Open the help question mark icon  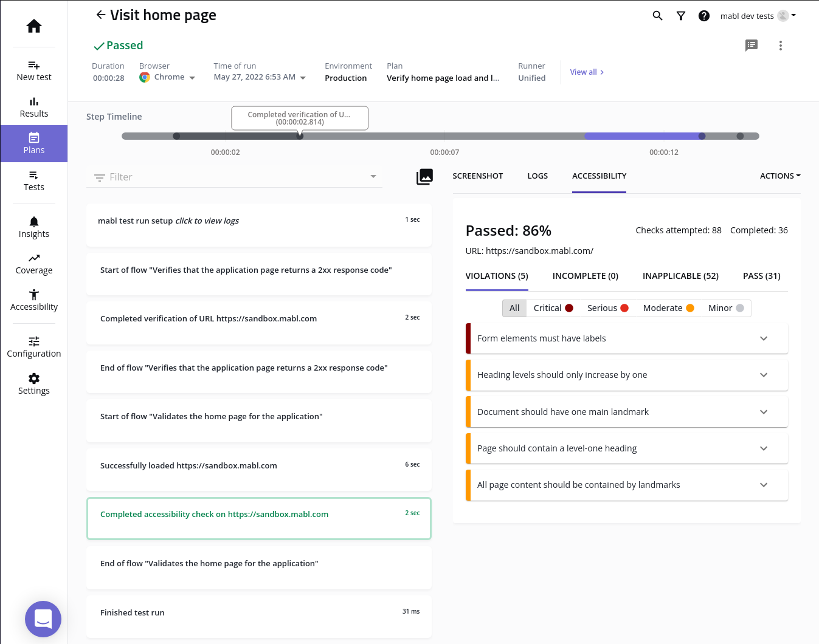pyautogui.click(x=704, y=16)
